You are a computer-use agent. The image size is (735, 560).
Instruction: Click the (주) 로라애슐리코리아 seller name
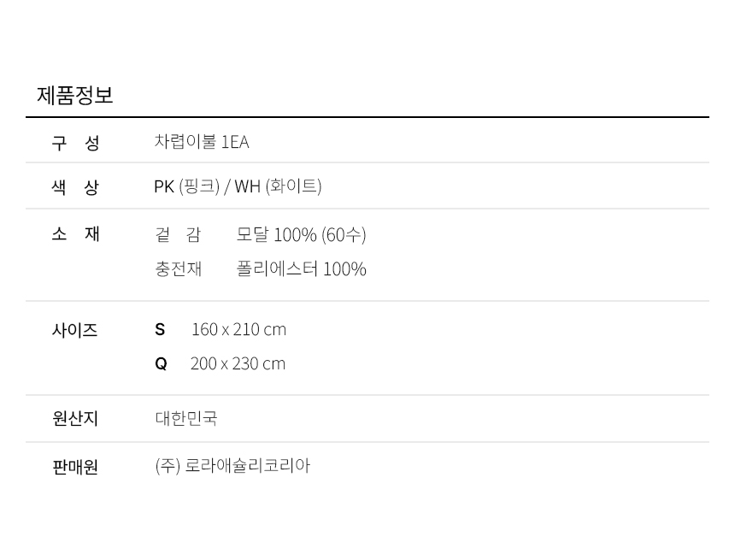pos(232,466)
